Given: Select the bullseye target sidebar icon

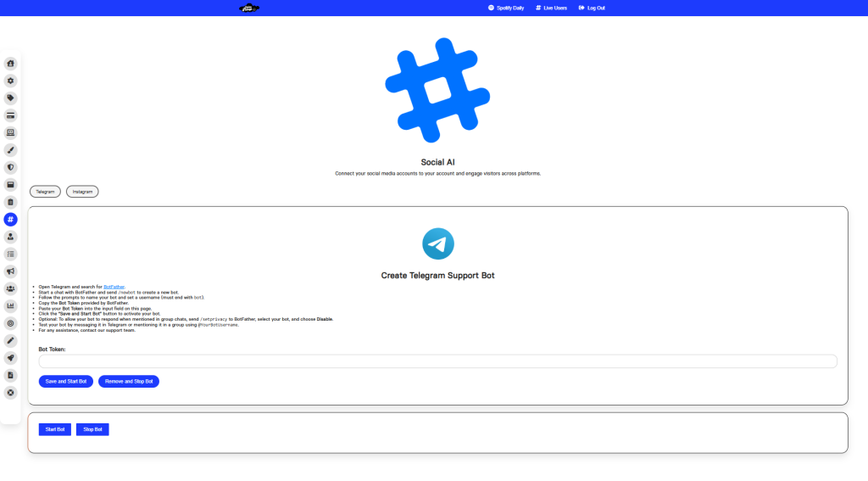Looking at the screenshot, I should point(10,323).
